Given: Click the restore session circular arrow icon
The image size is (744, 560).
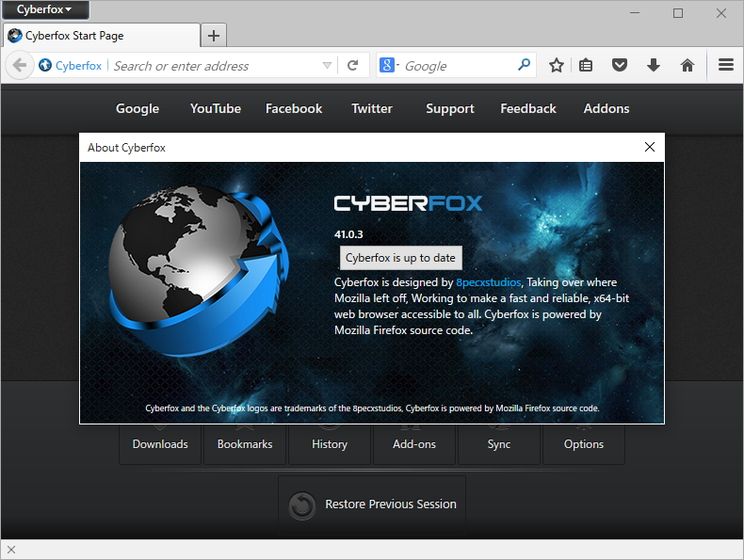Looking at the screenshot, I should (x=301, y=505).
